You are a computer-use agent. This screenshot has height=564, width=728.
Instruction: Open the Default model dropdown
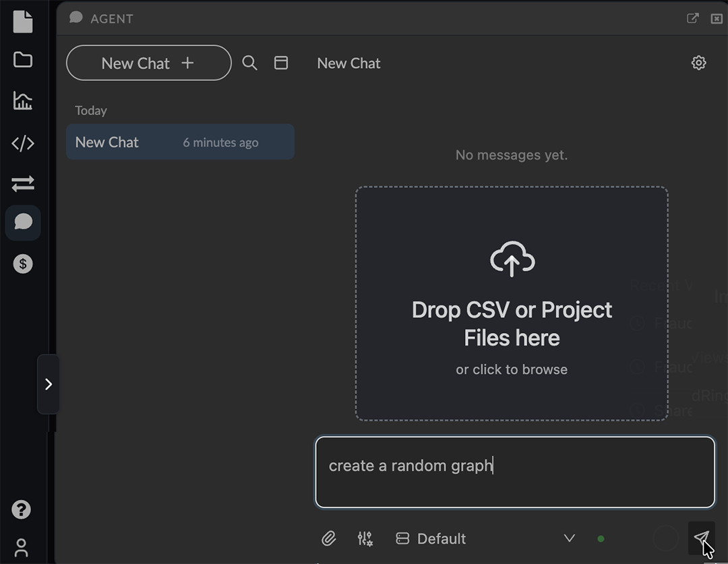(485, 538)
